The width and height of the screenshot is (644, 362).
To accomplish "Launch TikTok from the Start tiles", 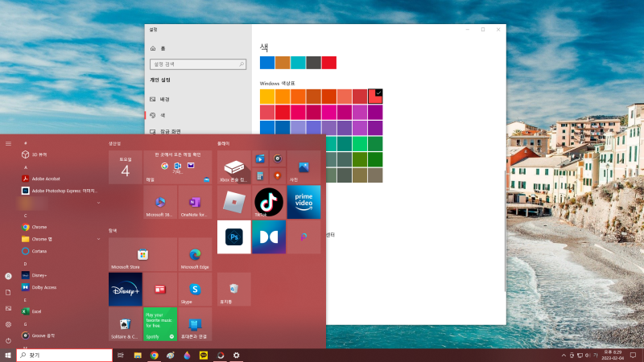I will tap(269, 202).
